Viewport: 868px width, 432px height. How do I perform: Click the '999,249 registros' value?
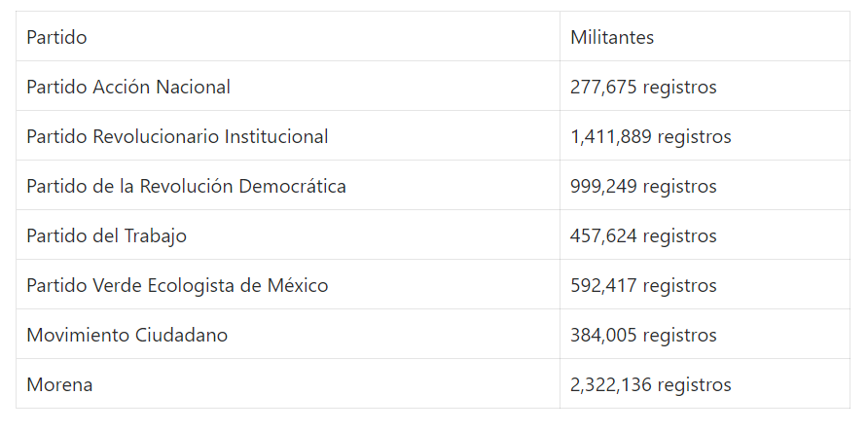click(643, 186)
